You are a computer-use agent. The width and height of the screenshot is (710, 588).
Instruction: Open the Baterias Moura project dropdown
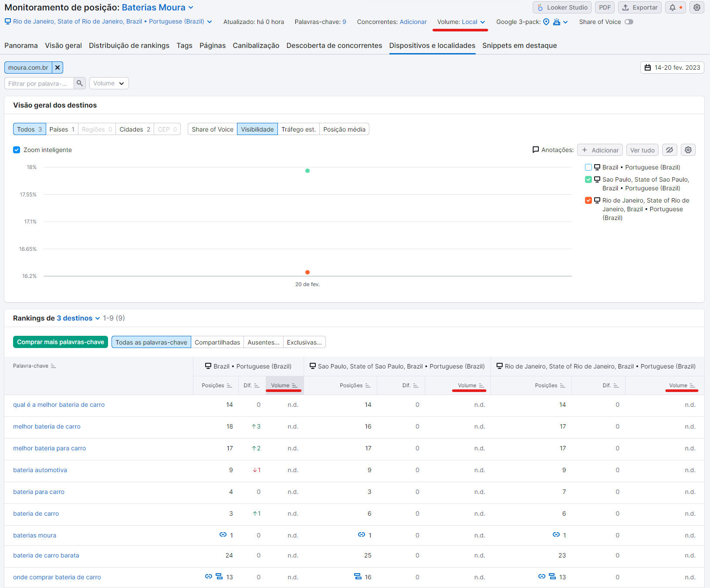tap(154, 7)
